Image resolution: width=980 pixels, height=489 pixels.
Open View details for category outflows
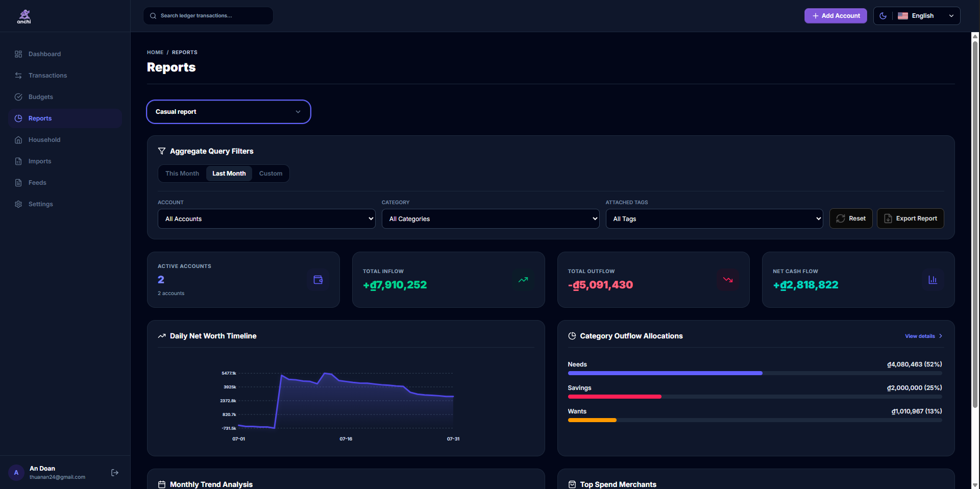(924, 336)
